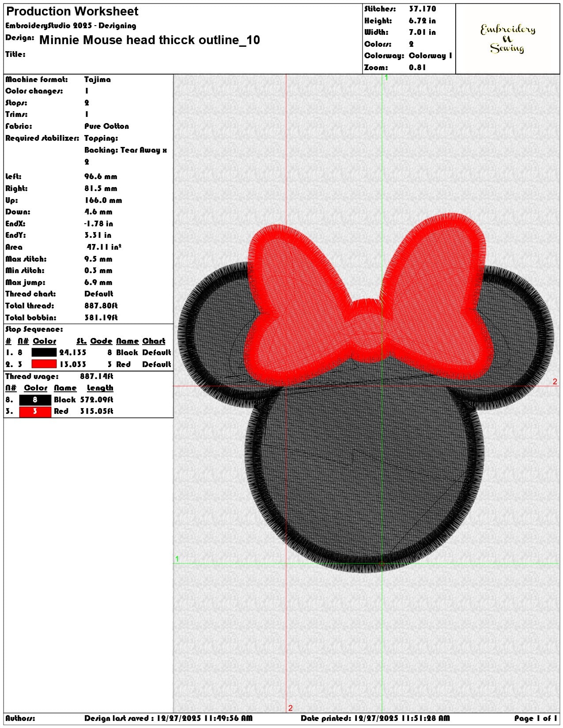Click the Production Worksheet heading
The height and width of the screenshot is (728, 563).
pos(72,11)
